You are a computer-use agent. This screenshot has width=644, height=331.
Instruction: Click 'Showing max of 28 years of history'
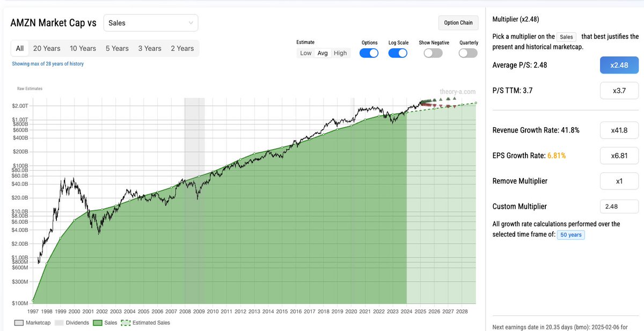coord(48,64)
